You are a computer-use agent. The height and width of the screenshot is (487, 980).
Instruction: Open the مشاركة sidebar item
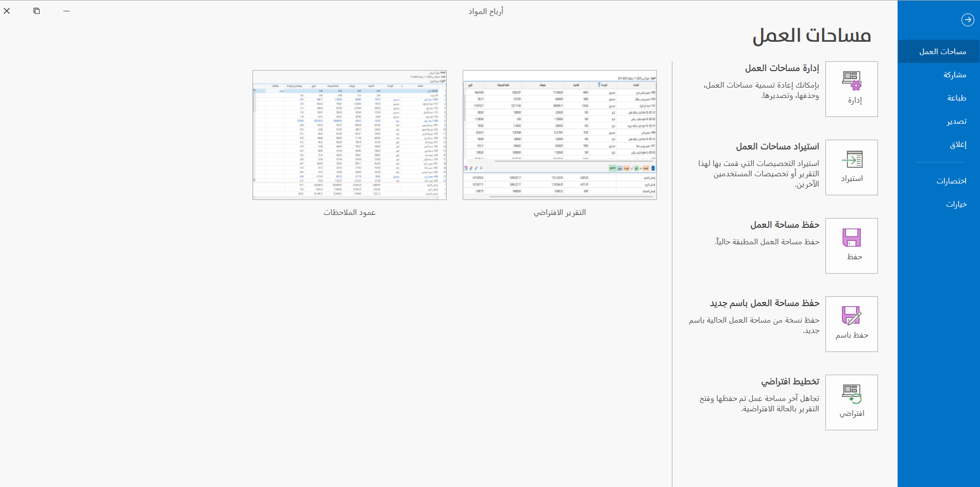938,75
